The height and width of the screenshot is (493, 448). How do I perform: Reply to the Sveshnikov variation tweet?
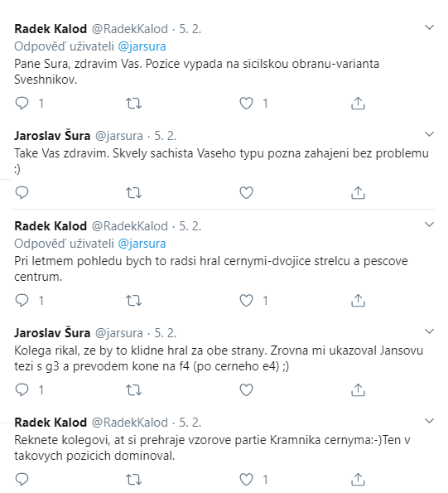(22, 103)
